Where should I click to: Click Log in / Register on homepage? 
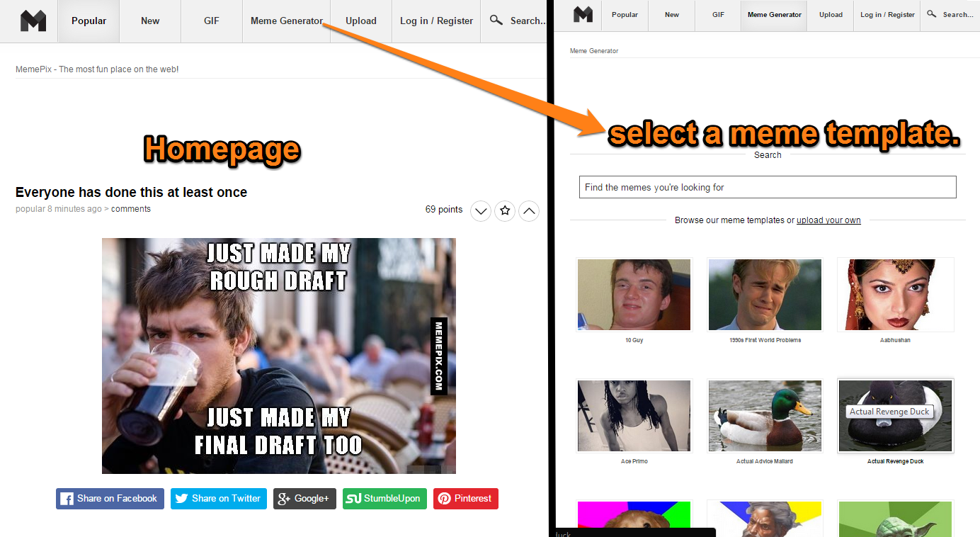coord(436,21)
